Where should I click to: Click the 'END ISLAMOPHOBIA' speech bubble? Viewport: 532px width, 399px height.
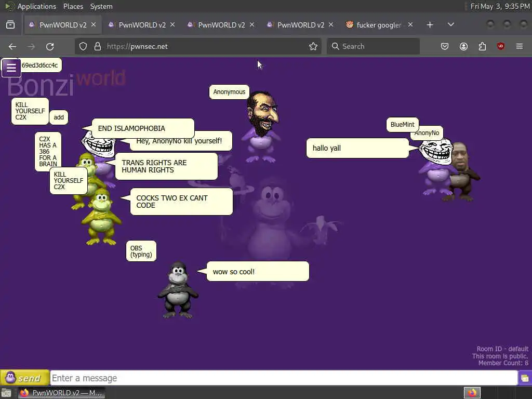[143, 128]
